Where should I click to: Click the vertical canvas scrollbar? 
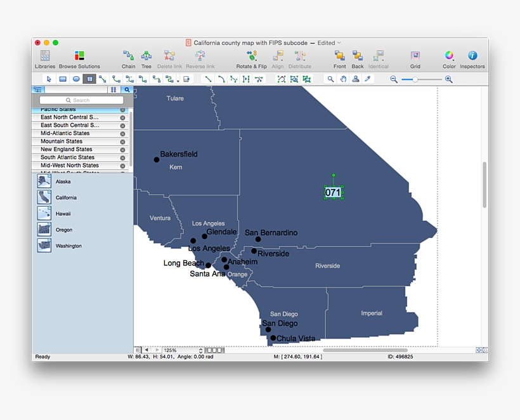point(484,185)
